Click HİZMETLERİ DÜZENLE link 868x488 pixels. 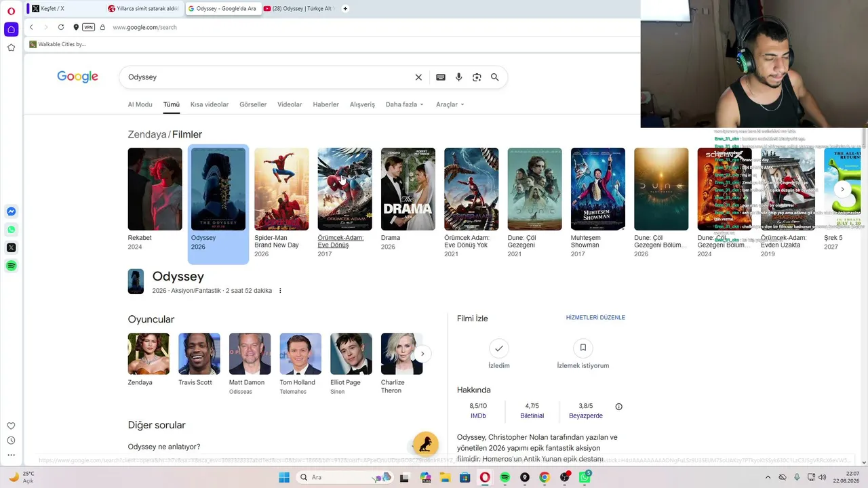pyautogui.click(x=595, y=318)
